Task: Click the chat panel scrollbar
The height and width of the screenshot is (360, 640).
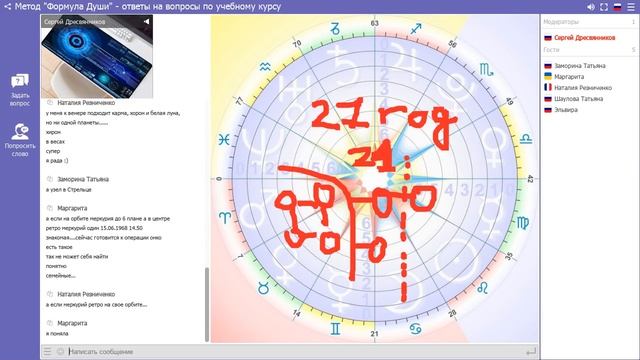Action: (x=207, y=304)
